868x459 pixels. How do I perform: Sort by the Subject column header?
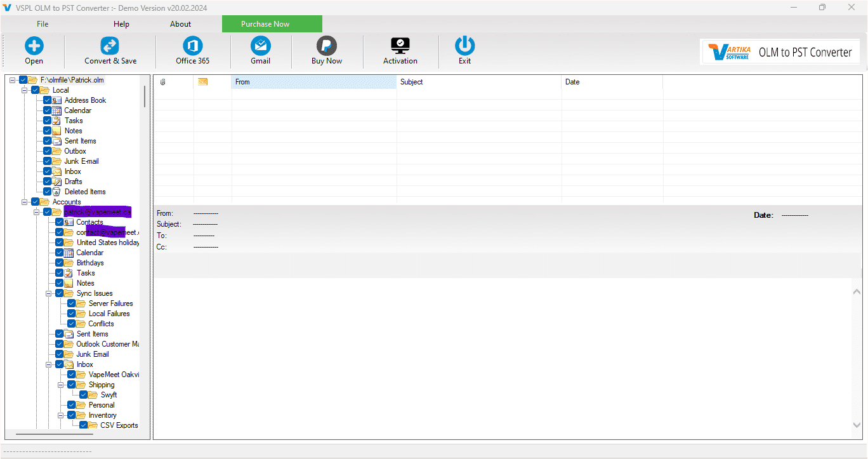point(479,82)
